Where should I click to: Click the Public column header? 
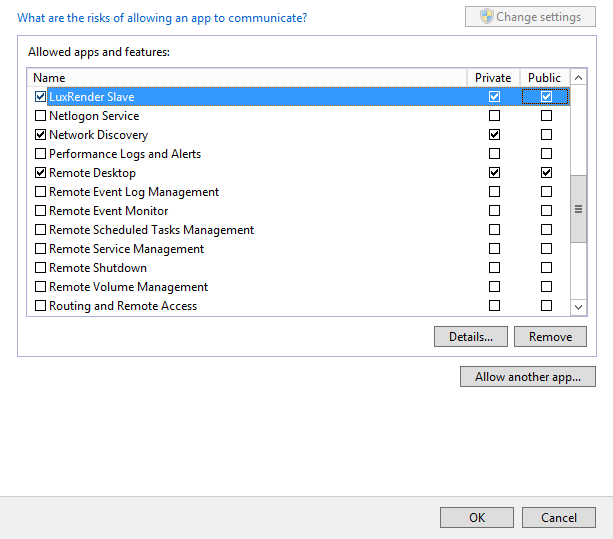pyautogui.click(x=545, y=78)
